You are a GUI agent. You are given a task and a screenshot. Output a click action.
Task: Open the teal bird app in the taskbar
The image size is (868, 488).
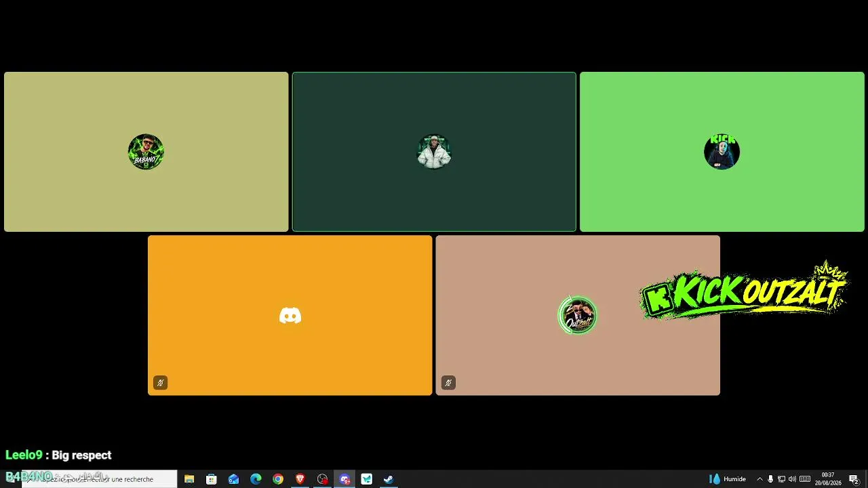367,479
